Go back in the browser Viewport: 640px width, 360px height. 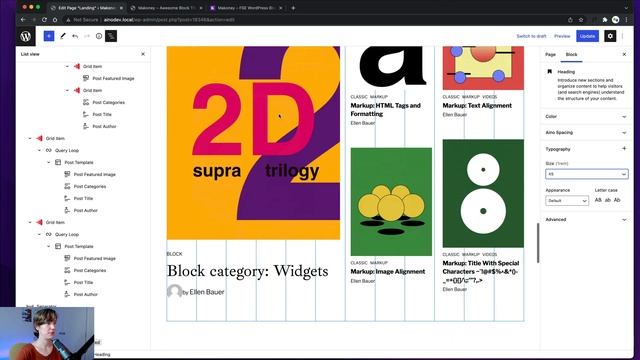tap(23, 20)
